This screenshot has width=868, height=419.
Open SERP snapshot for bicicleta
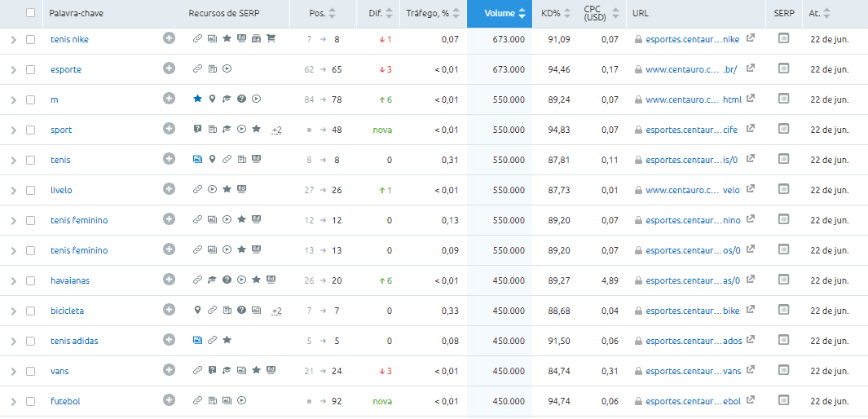tap(783, 310)
